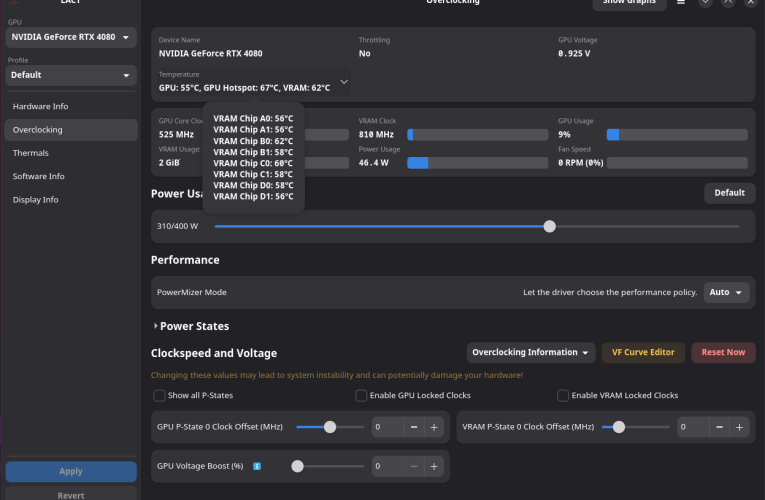Open the VF Curve Editor

click(643, 352)
